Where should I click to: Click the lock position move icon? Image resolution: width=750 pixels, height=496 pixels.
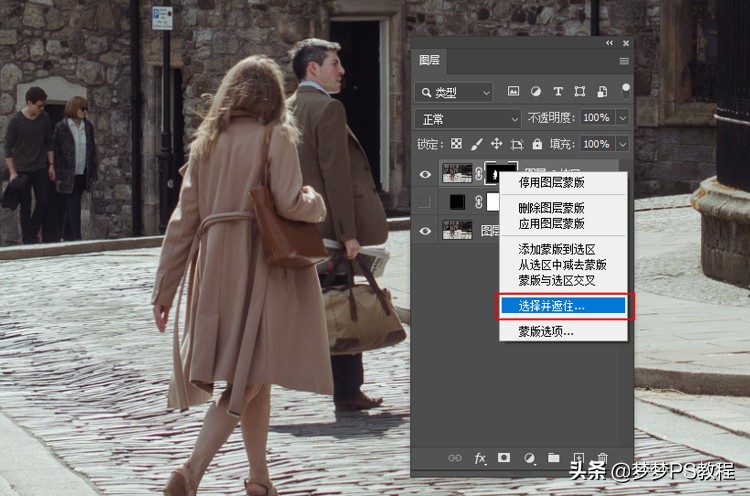click(497, 144)
